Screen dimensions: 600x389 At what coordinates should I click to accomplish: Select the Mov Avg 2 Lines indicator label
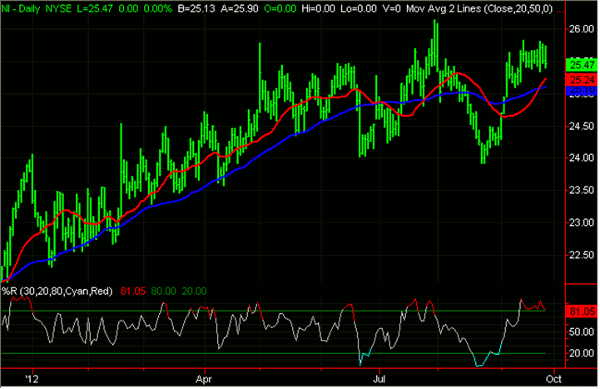coord(479,9)
